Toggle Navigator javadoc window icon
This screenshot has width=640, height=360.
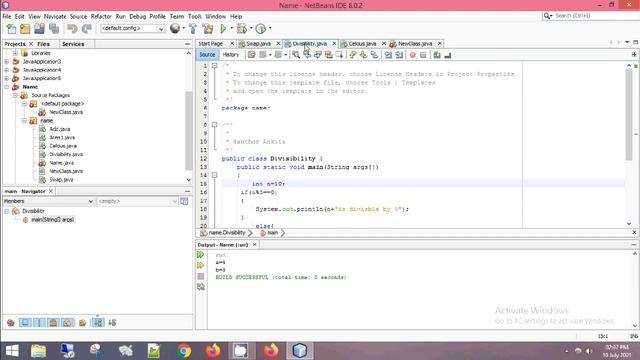184,201
